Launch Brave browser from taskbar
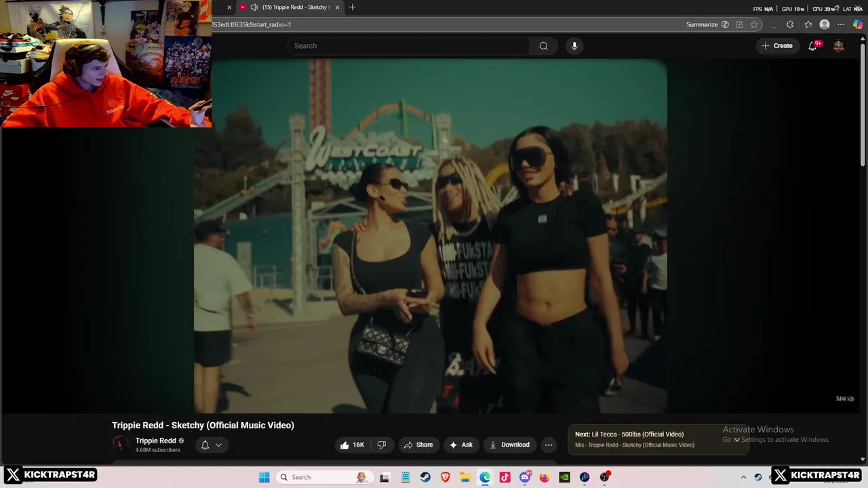The image size is (868, 488). (x=445, y=477)
